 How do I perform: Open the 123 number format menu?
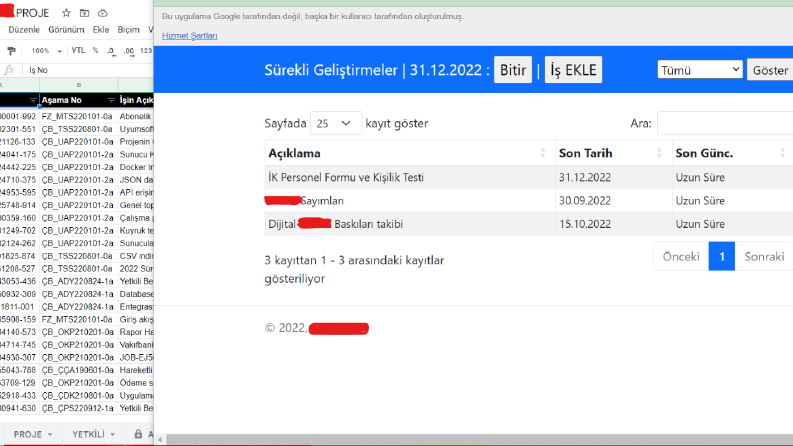coord(146,51)
